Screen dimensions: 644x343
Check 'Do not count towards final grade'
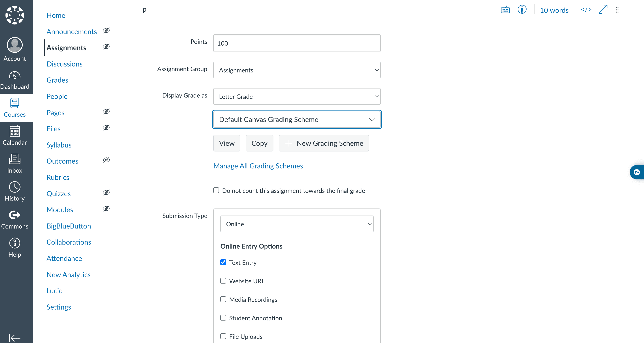pos(216,190)
